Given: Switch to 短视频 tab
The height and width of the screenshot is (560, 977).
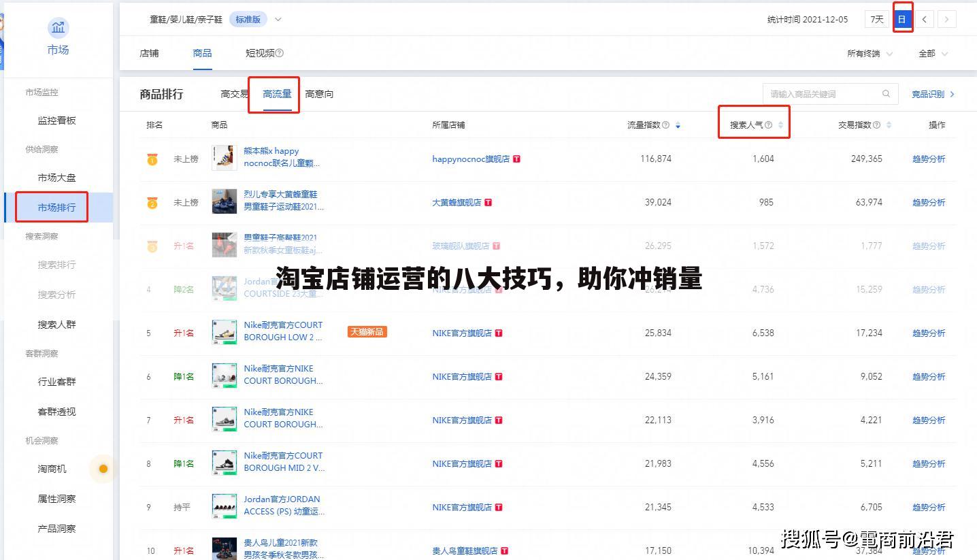Looking at the screenshot, I should pos(260,53).
